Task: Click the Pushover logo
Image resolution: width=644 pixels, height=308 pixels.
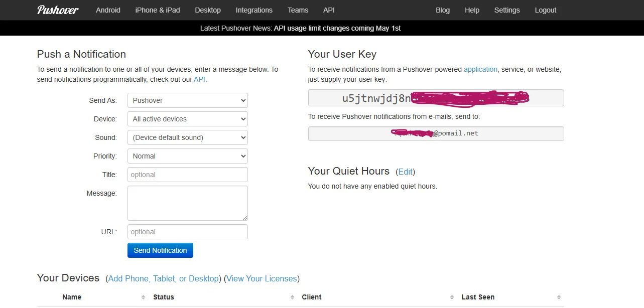Action: click(x=58, y=10)
